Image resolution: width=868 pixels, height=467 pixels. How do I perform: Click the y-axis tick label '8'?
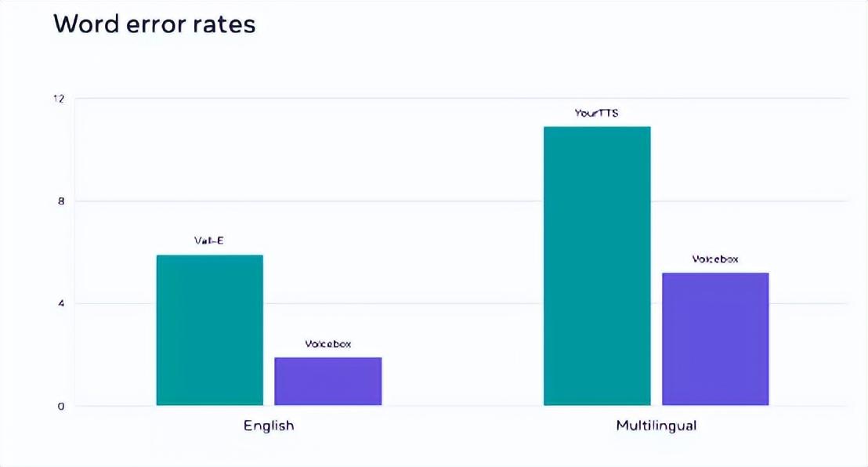pos(61,201)
